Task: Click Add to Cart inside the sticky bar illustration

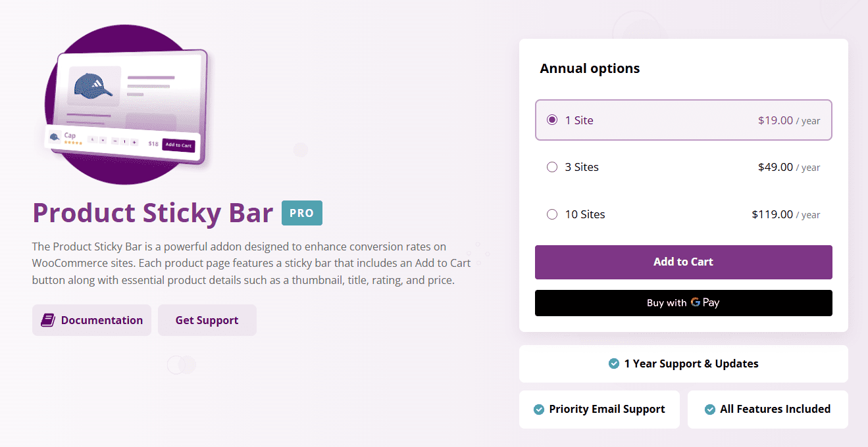Action: click(179, 145)
